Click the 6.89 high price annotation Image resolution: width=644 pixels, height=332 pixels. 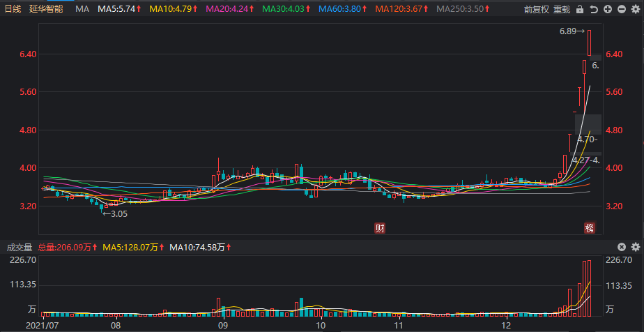[x=572, y=31]
